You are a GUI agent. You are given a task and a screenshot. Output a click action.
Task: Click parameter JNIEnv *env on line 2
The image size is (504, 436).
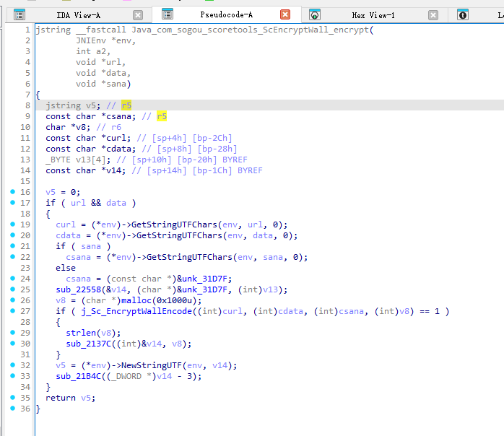[x=105, y=41]
